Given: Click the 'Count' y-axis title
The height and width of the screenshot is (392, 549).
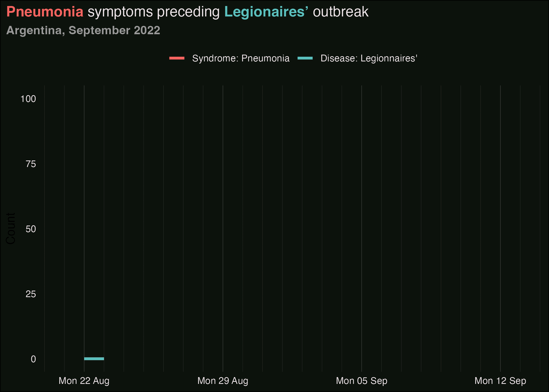Looking at the screenshot, I should pos(11,228).
